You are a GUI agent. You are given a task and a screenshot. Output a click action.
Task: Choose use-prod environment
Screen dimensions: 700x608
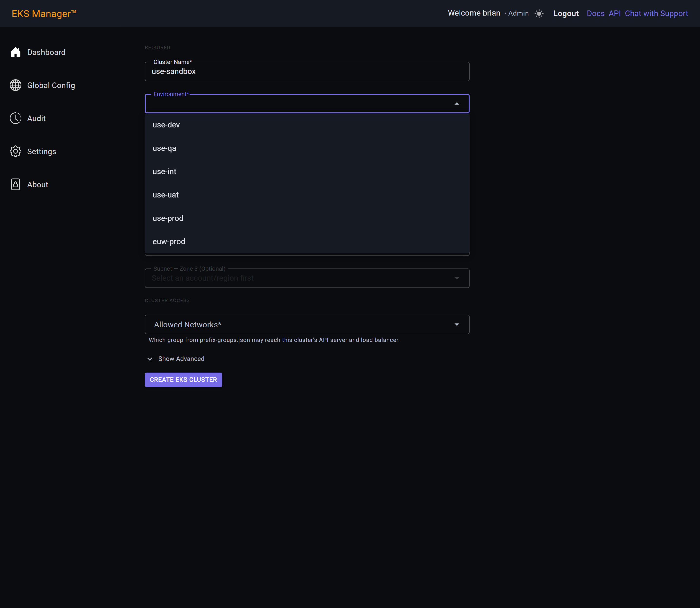pos(307,218)
